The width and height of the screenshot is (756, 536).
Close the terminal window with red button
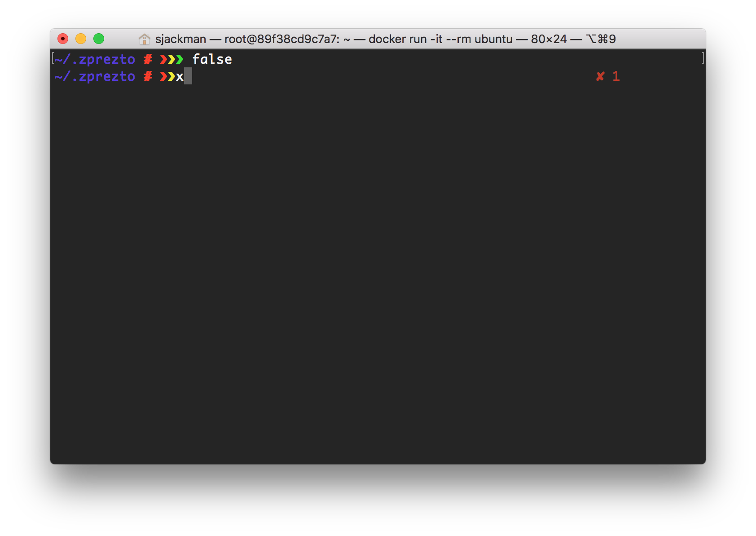click(x=63, y=39)
